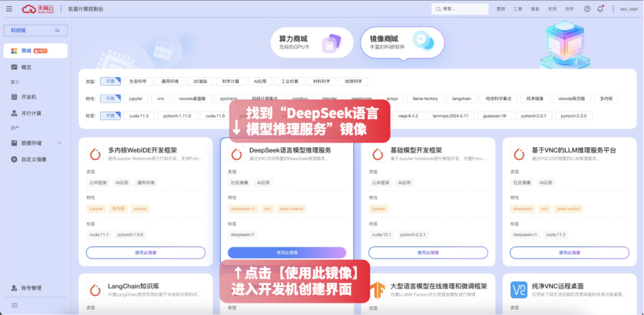Open the 费用 top menu
Screen dimensions: 644x315
click(x=501, y=8)
